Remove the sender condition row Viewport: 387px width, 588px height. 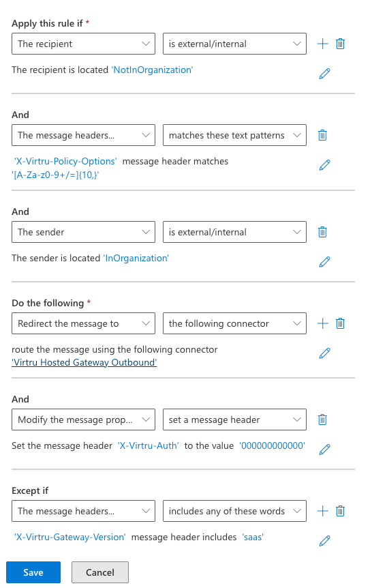(x=322, y=232)
